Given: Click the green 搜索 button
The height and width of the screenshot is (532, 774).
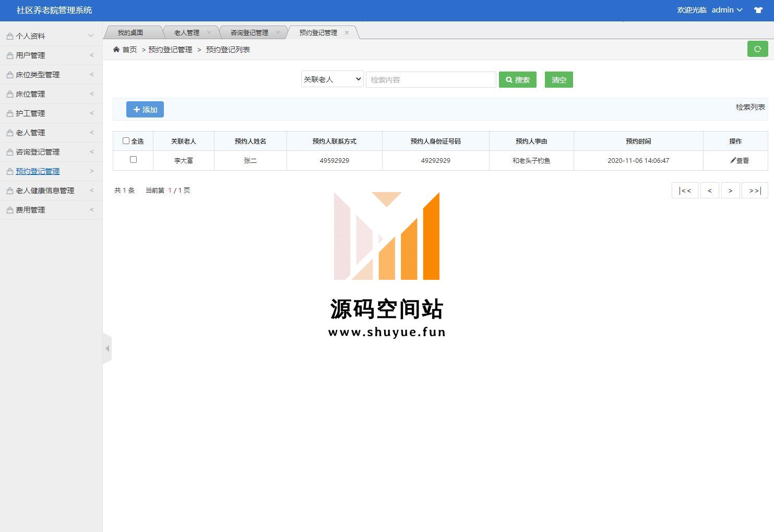Looking at the screenshot, I should coord(517,80).
